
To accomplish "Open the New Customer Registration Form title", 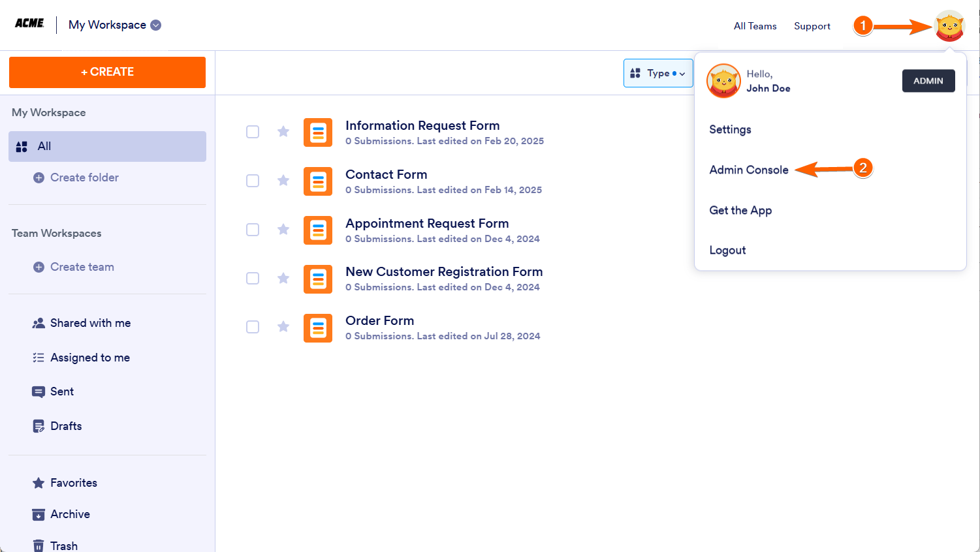I will coord(444,271).
